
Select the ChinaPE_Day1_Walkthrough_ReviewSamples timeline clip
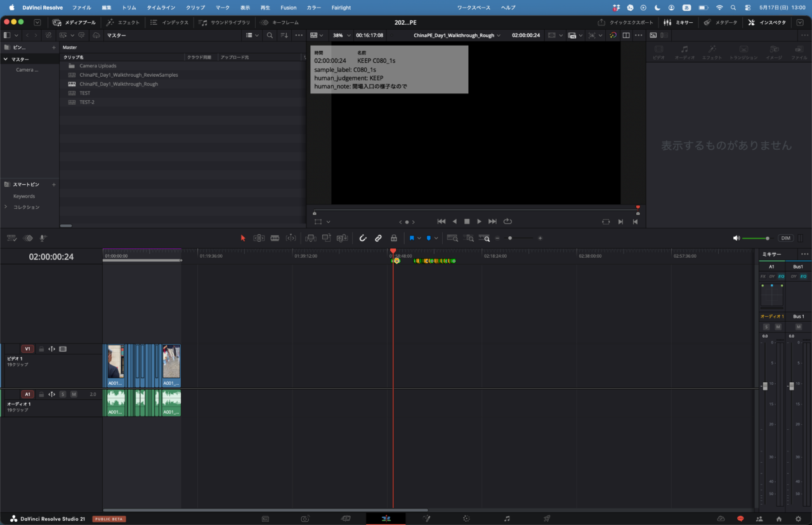pos(129,75)
